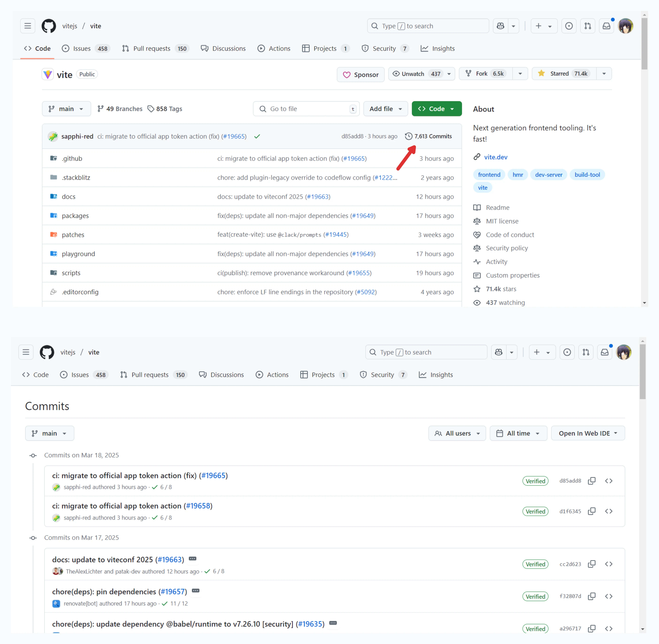The height and width of the screenshot is (644, 659).
Task: Copy the full SHA for commit cc2d623
Action: click(592, 564)
